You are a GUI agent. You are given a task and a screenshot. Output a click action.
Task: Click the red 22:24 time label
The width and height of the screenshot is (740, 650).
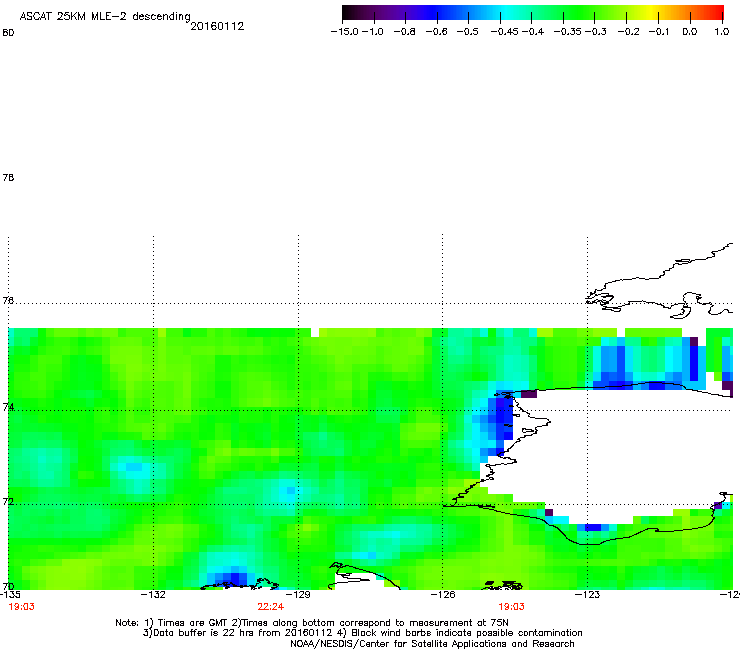point(270,607)
